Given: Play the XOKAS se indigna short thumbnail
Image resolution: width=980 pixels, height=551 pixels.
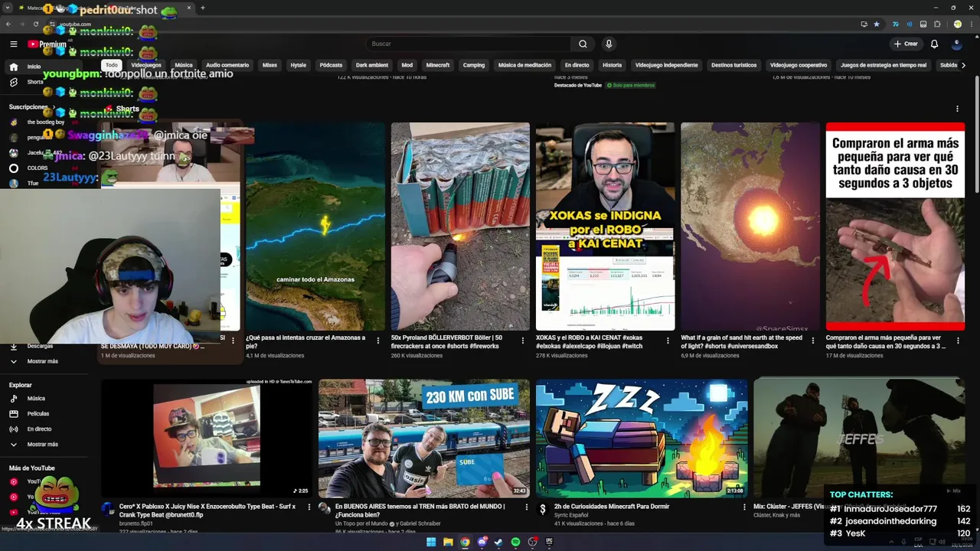Looking at the screenshot, I should tap(605, 227).
